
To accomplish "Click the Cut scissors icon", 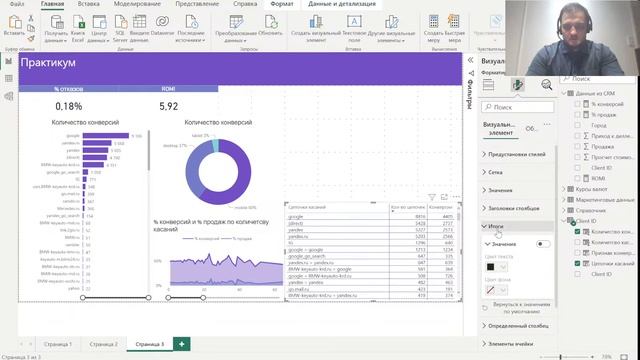I will (x=31, y=18).
